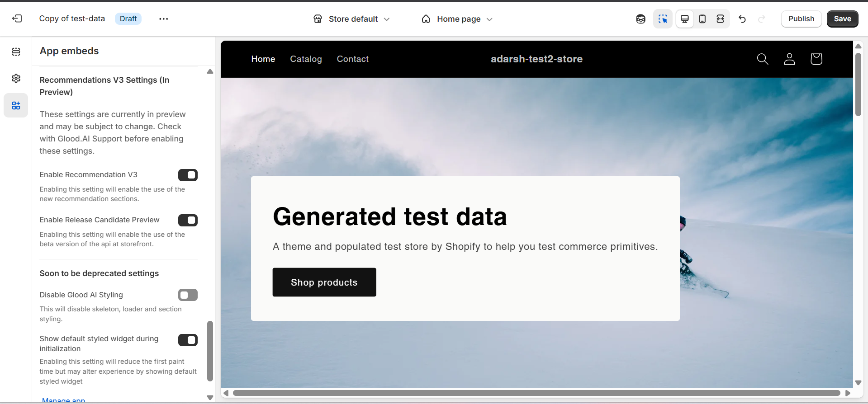Click preview scroll left arrow
The width and height of the screenshot is (868, 404).
point(226,393)
